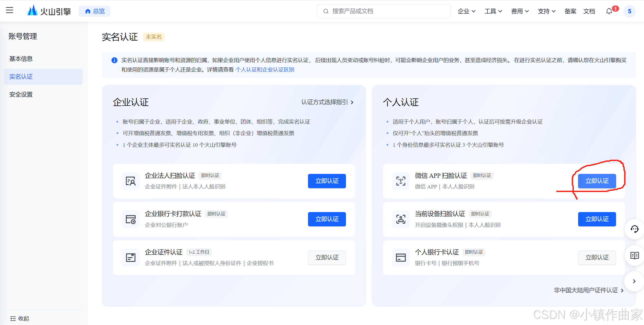The width and height of the screenshot is (644, 325).
Task: Open the hamburger navigation menu
Action: (x=9, y=10)
